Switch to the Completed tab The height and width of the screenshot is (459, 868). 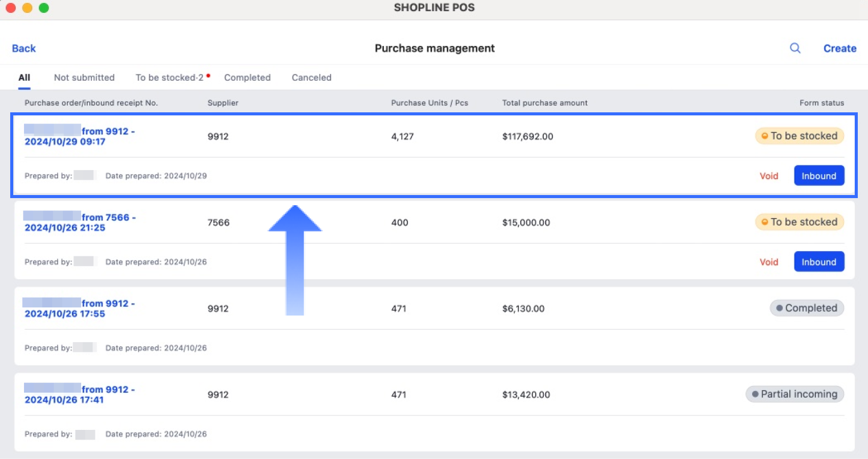(x=247, y=78)
